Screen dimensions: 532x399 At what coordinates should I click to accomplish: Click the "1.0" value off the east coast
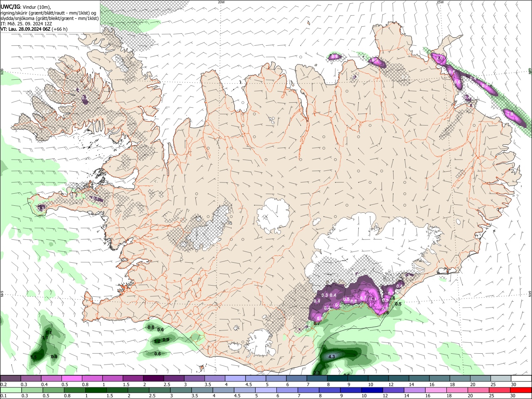[510, 113]
